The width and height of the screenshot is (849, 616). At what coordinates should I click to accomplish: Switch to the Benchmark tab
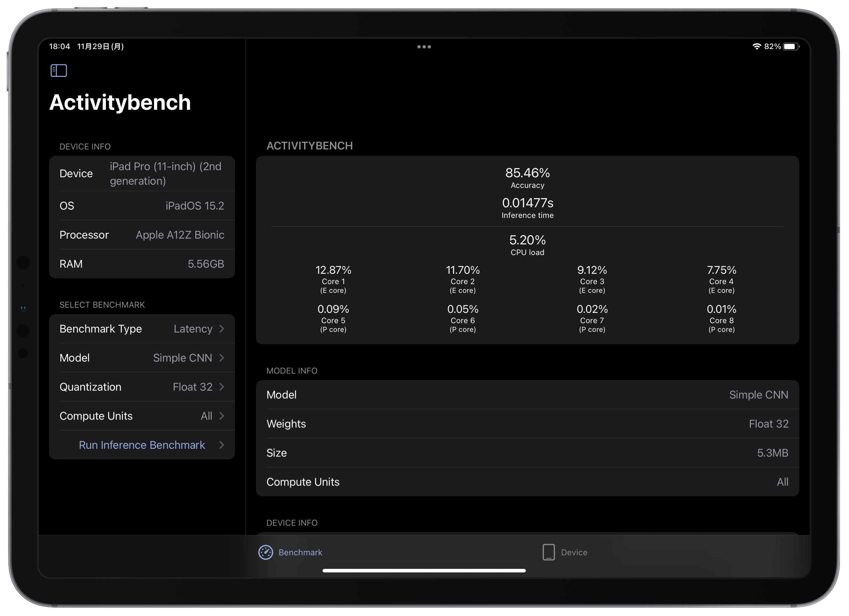click(300, 552)
